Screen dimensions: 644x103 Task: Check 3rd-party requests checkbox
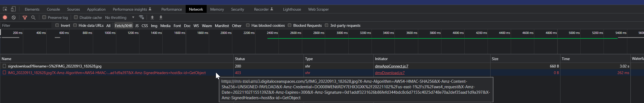[x=327, y=25]
